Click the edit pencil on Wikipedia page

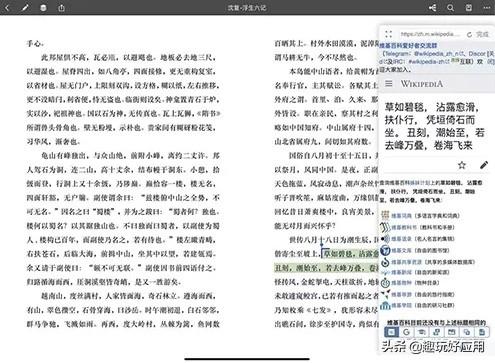484,165
